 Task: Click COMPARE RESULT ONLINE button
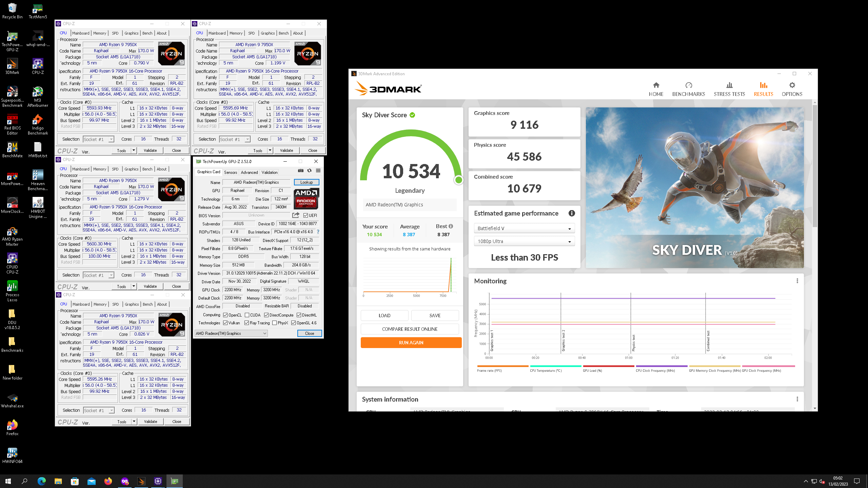tap(410, 329)
